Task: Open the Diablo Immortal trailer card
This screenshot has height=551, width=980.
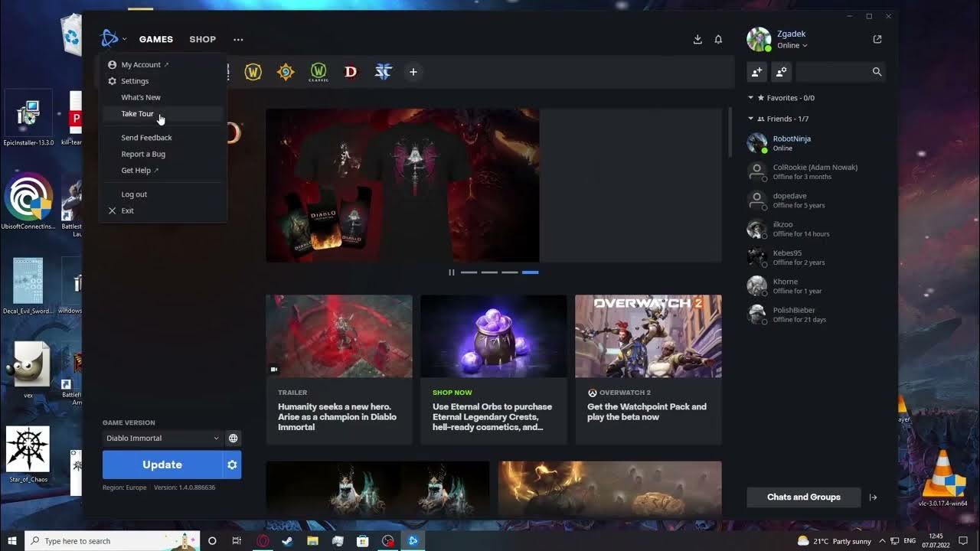Action: pyautogui.click(x=339, y=370)
